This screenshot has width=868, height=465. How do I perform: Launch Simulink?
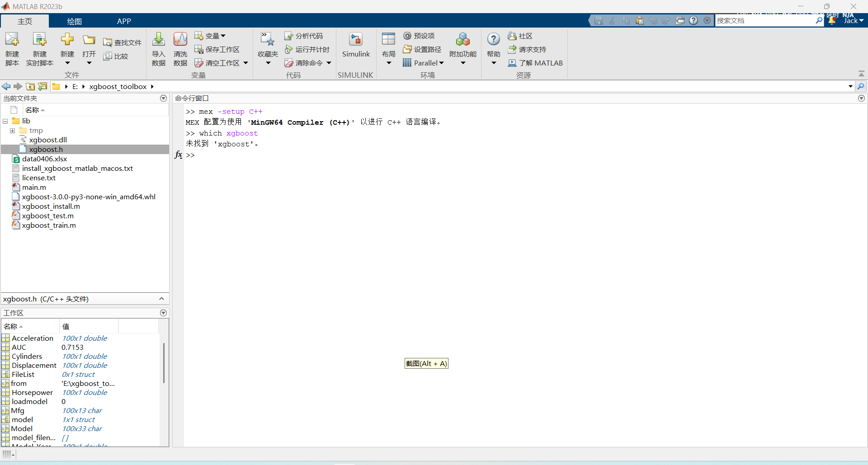tap(356, 45)
